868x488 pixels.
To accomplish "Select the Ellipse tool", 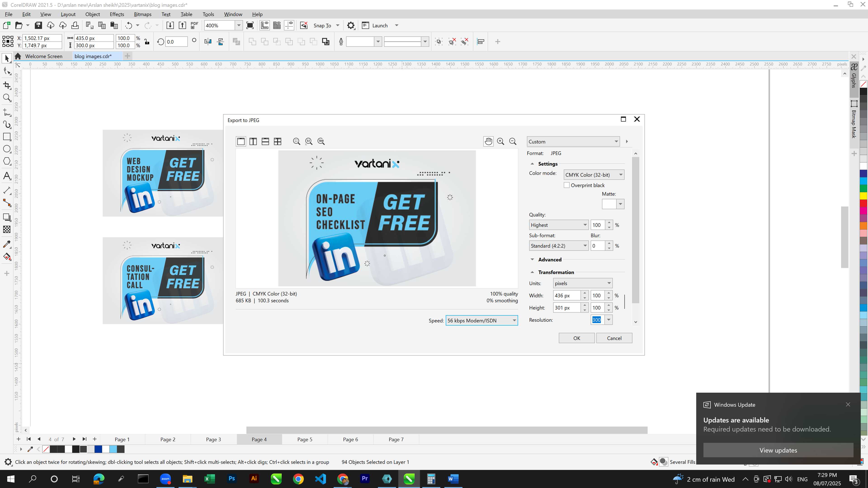I will coord(7,149).
